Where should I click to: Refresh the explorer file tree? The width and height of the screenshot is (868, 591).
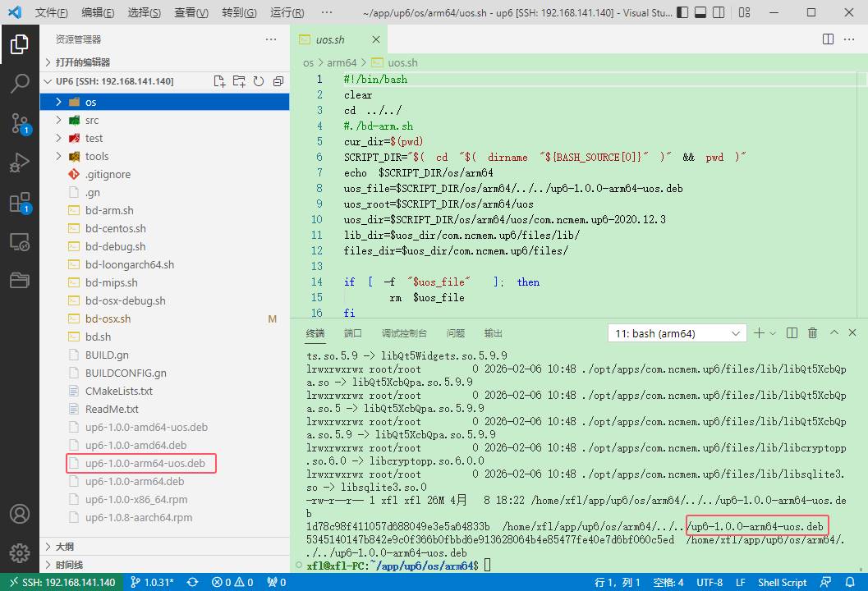point(259,81)
